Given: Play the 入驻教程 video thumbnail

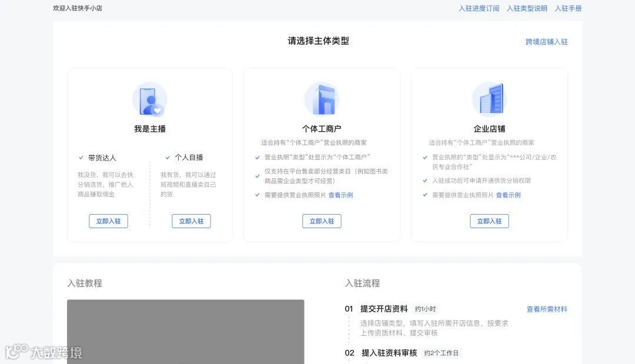Looking at the screenshot, I should point(185,332).
